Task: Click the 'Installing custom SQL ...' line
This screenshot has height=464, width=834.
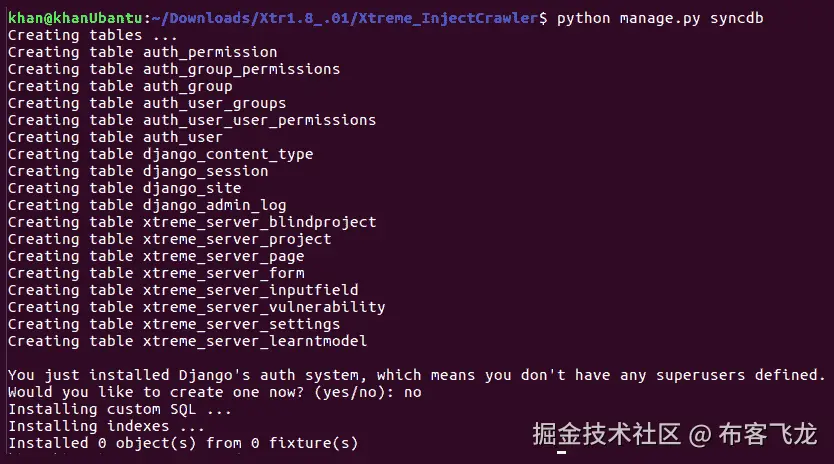Action: (119, 409)
